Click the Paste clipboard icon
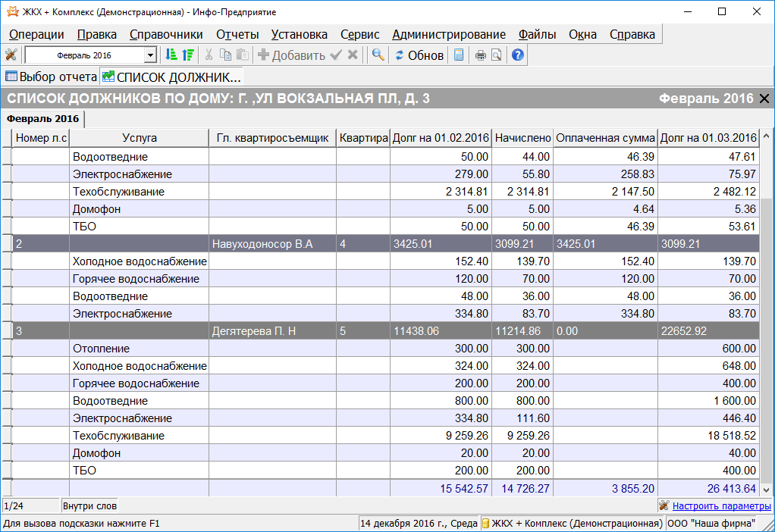 (x=242, y=55)
